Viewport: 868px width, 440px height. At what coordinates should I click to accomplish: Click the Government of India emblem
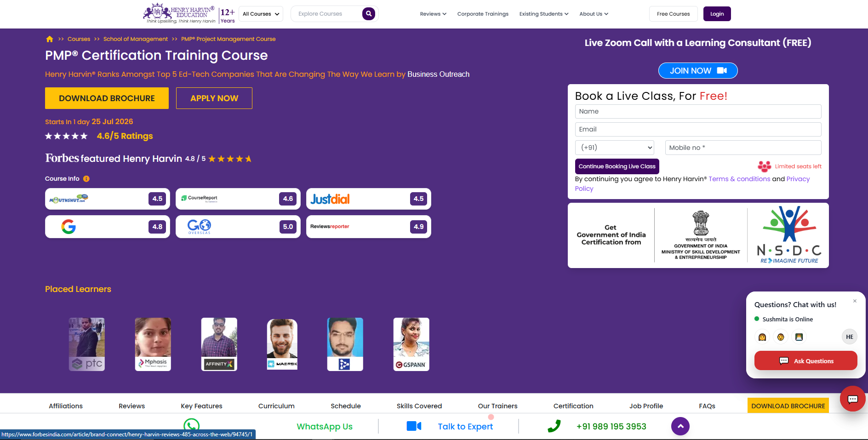coord(701,223)
